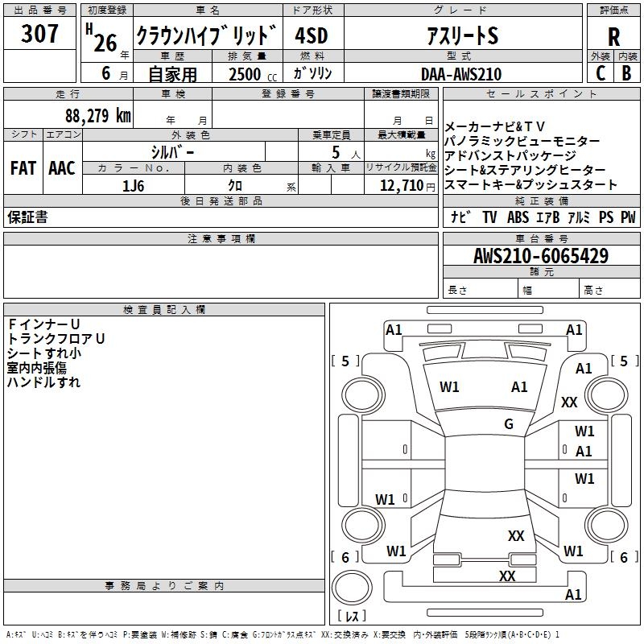Image resolution: width=644 pixels, height=644 pixels.
Task: Select the アルミ equipment item
Action: pos(579,217)
